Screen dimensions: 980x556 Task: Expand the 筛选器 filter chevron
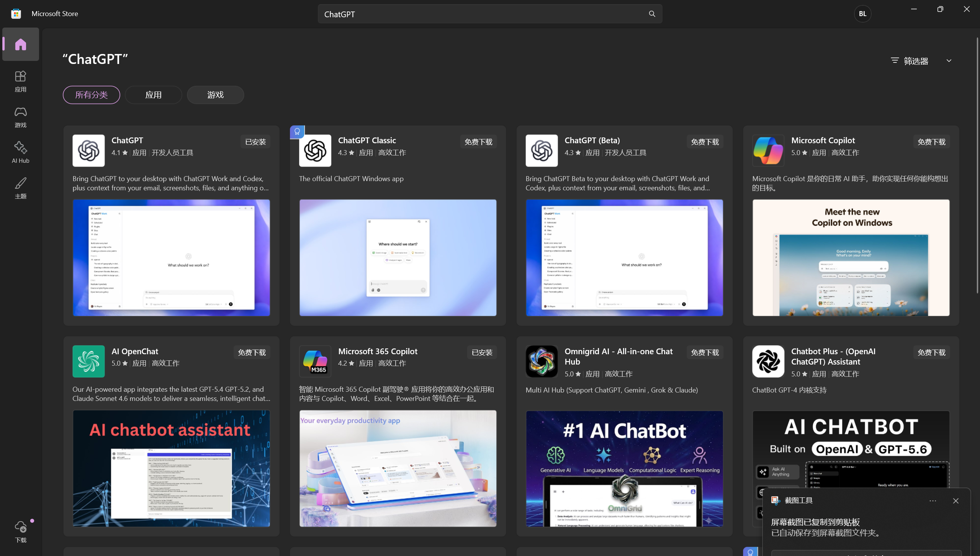pos(949,61)
